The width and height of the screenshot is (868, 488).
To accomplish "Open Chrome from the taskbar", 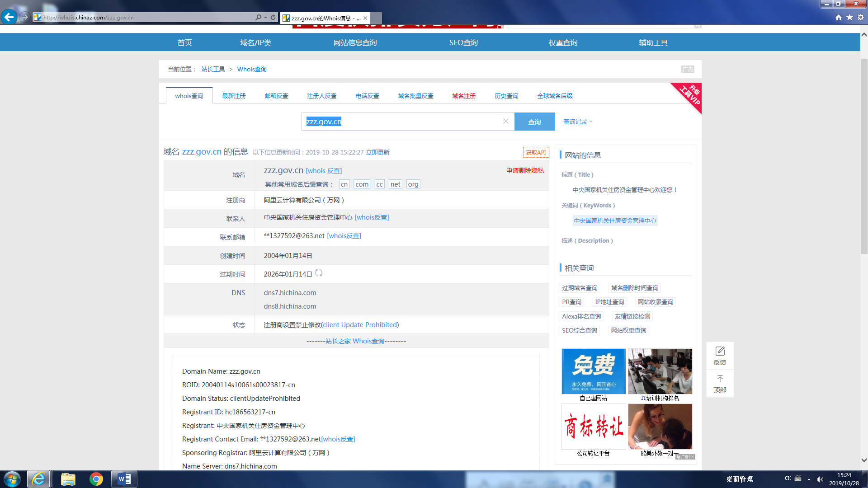I will 96,479.
